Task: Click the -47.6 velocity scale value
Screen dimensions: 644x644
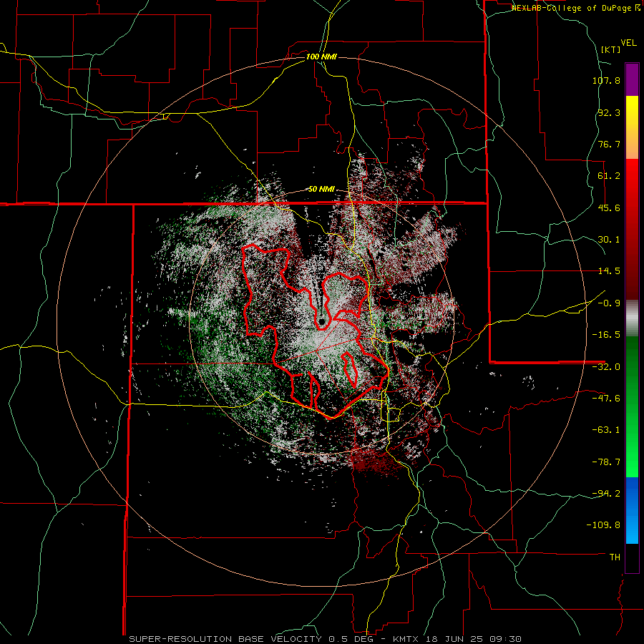Action: (x=606, y=399)
